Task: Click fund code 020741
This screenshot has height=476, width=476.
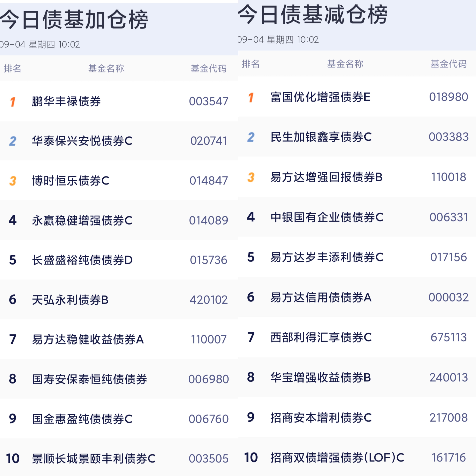Action: pos(209,141)
